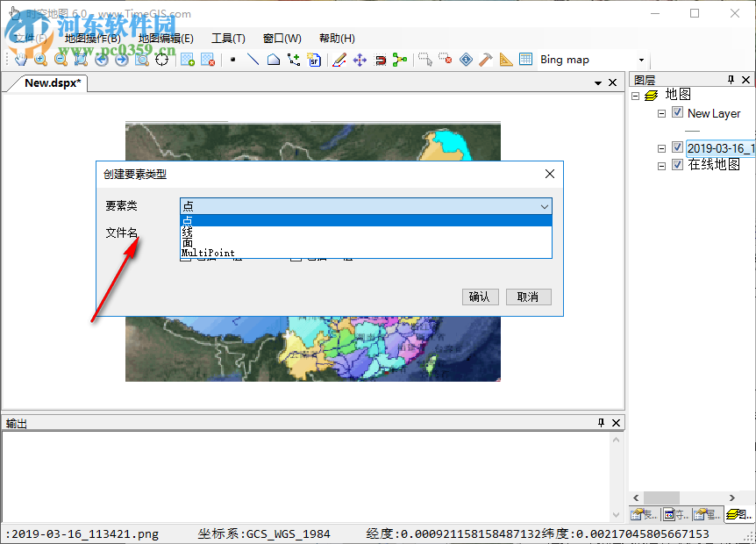Viewport: 756px width, 544px height.
Task: Select the measure ruler tool
Action: click(x=506, y=59)
